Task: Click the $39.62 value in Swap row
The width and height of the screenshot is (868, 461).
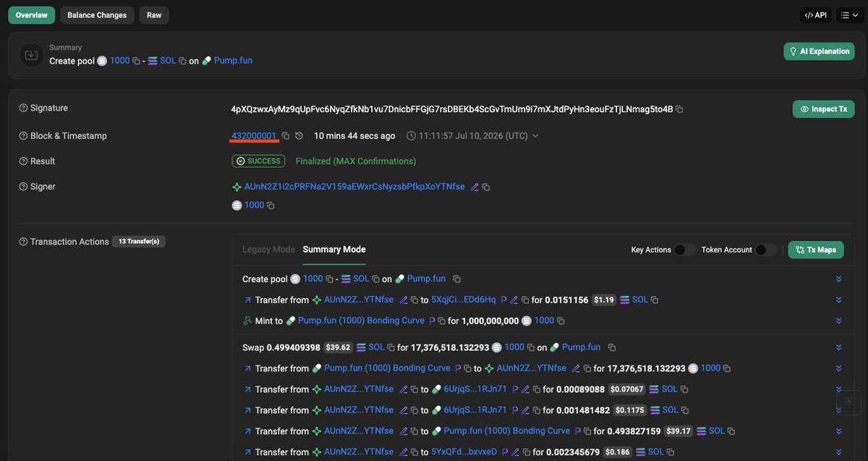Action: point(338,348)
